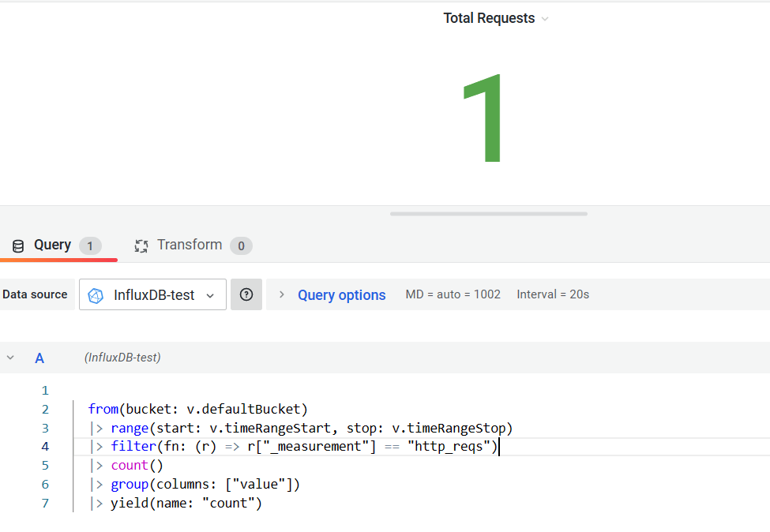Screen dimensions: 770x532
Task: Click line number 4 in the query editor
Action: [45, 446]
